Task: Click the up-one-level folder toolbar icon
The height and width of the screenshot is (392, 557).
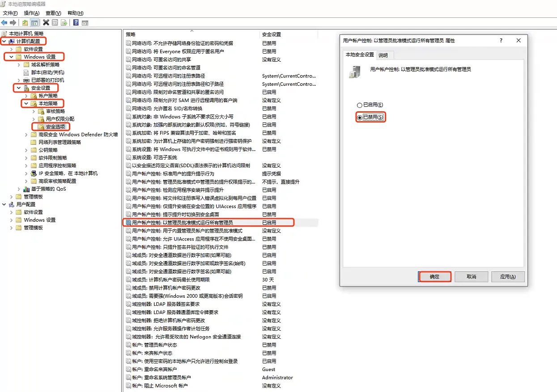Action: click(x=25, y=22)
